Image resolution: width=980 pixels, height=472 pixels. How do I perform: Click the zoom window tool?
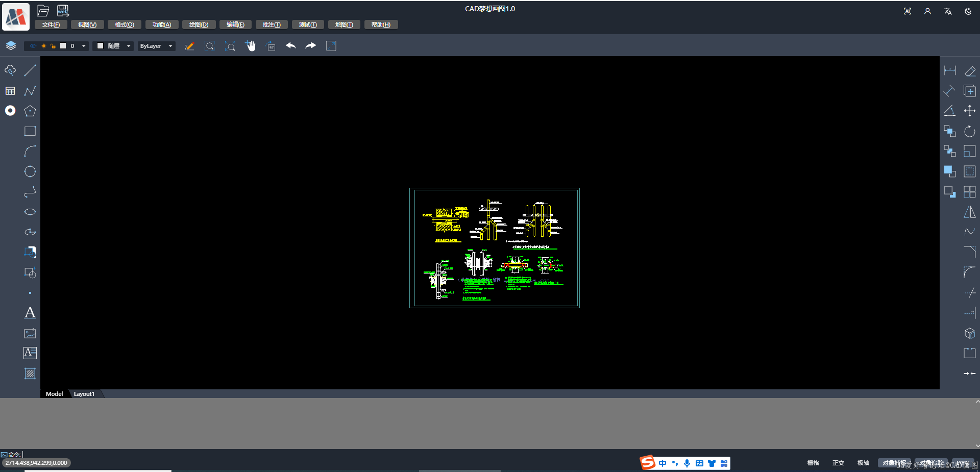(210, 46)
